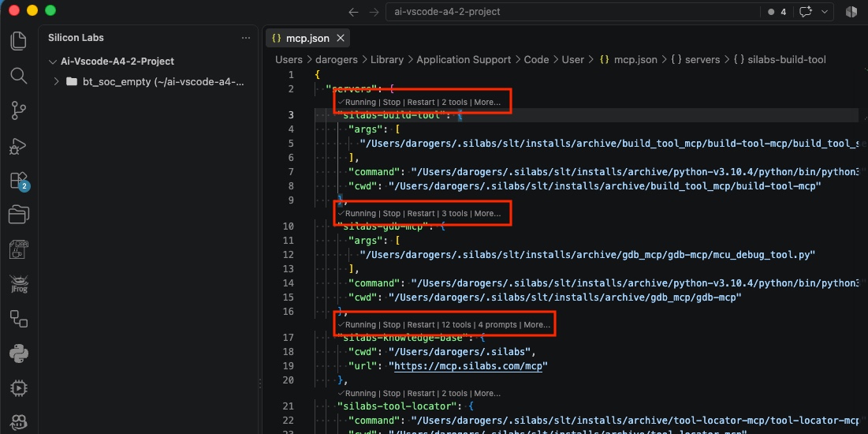
Task: Click the mcu_debug_tool.py path on line 12
Action: 588,255
